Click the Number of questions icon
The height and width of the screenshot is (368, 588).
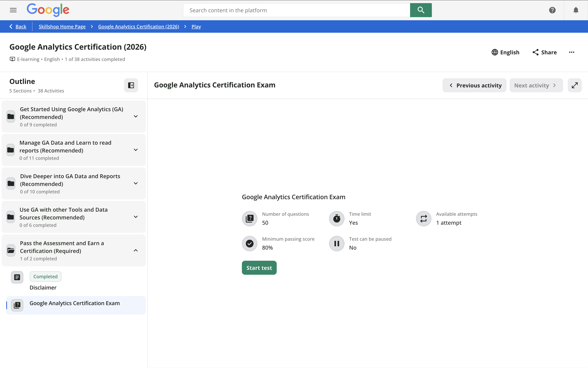point(249,218)
